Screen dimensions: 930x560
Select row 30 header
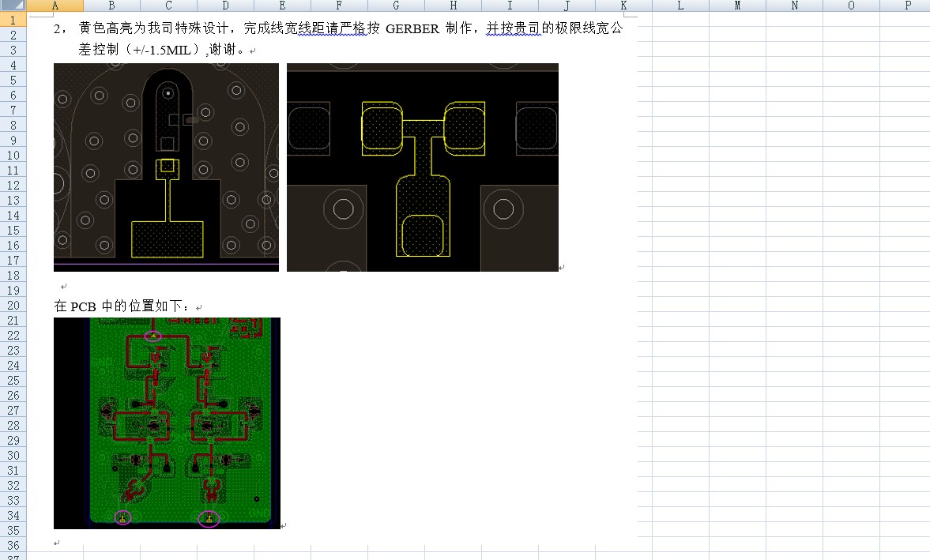tap(13, 455)
